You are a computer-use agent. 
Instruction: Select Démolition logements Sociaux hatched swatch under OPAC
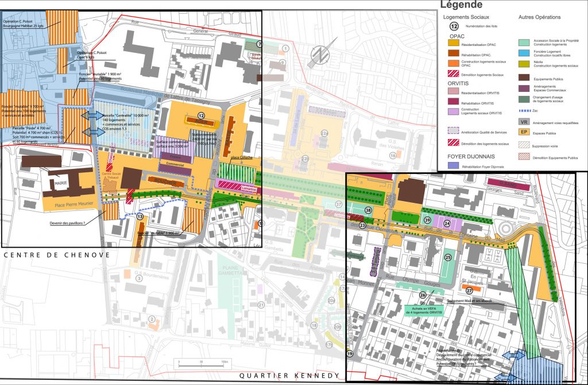[454, 74]
